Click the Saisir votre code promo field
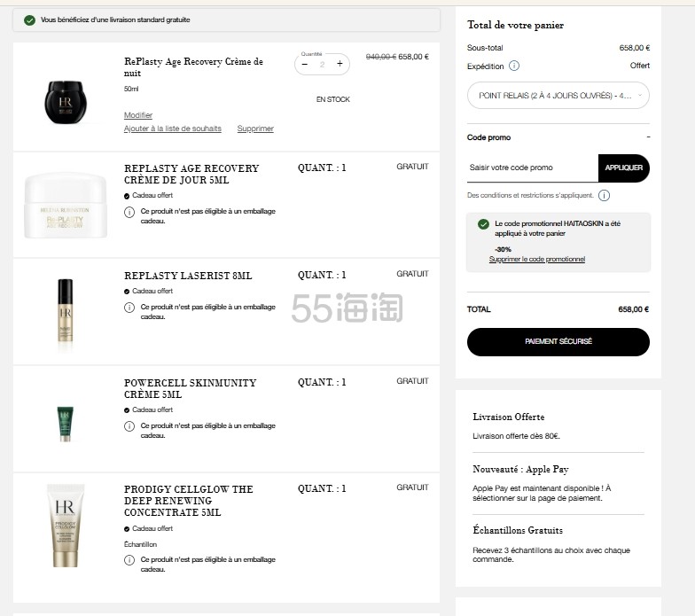The width and height of the screenshot is (695, 616). [532, 168]
